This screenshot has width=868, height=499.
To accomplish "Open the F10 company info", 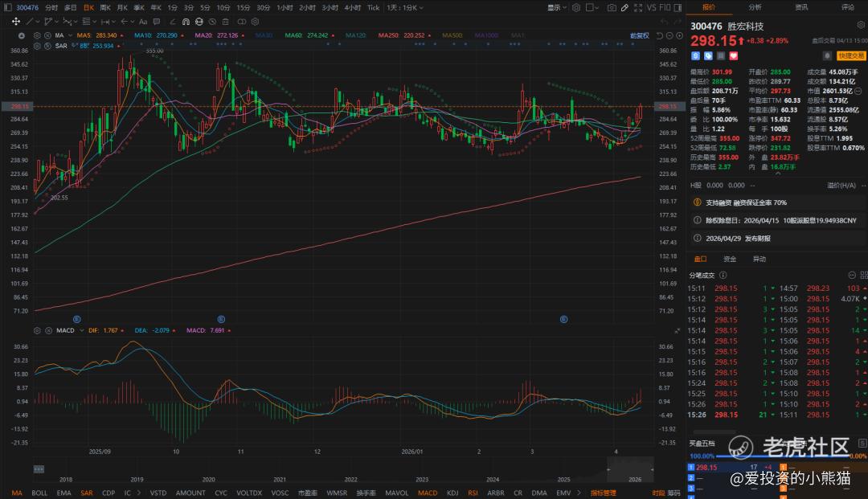I will (x=665, y=8).
